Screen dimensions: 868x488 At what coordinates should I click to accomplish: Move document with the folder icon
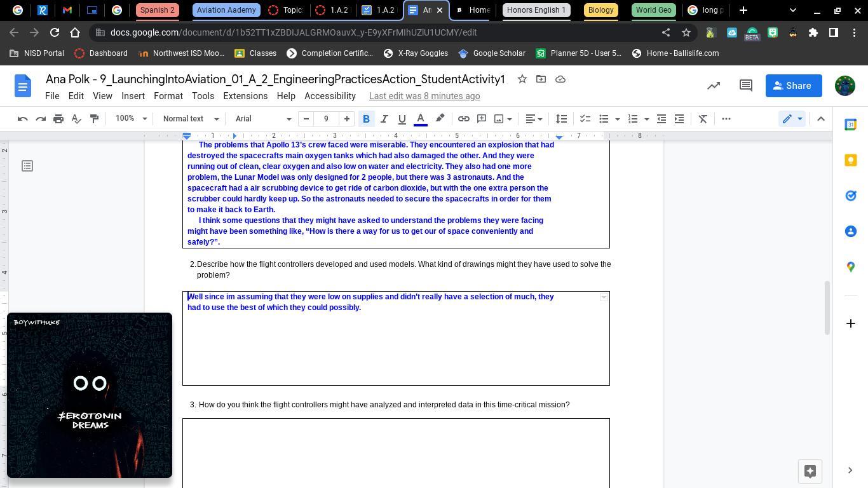pos(541,79)
